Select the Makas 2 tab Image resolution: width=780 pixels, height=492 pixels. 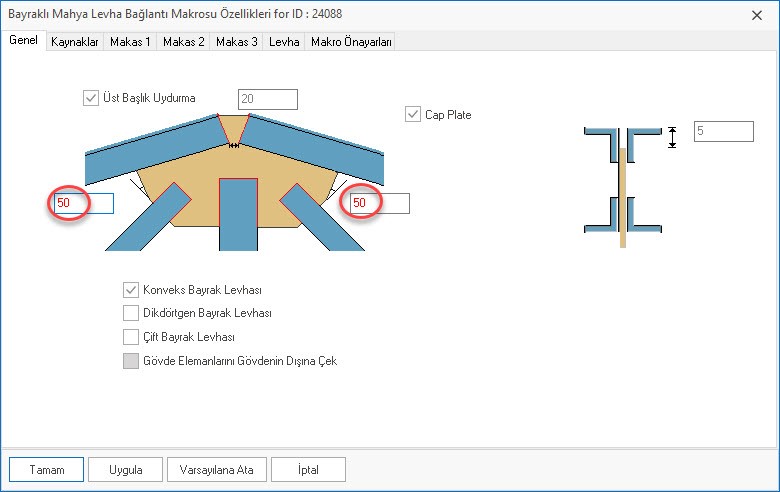tap(184, 42)
